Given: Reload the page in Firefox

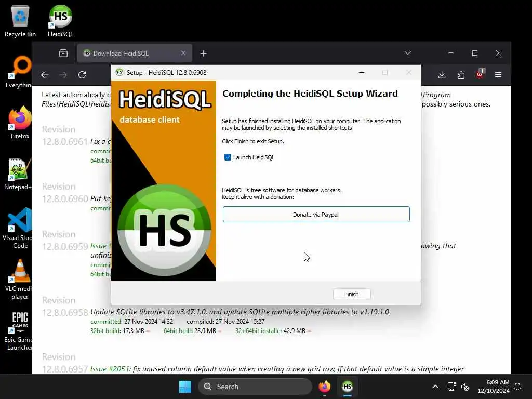Looking at the screenshot, I should 82,75.
